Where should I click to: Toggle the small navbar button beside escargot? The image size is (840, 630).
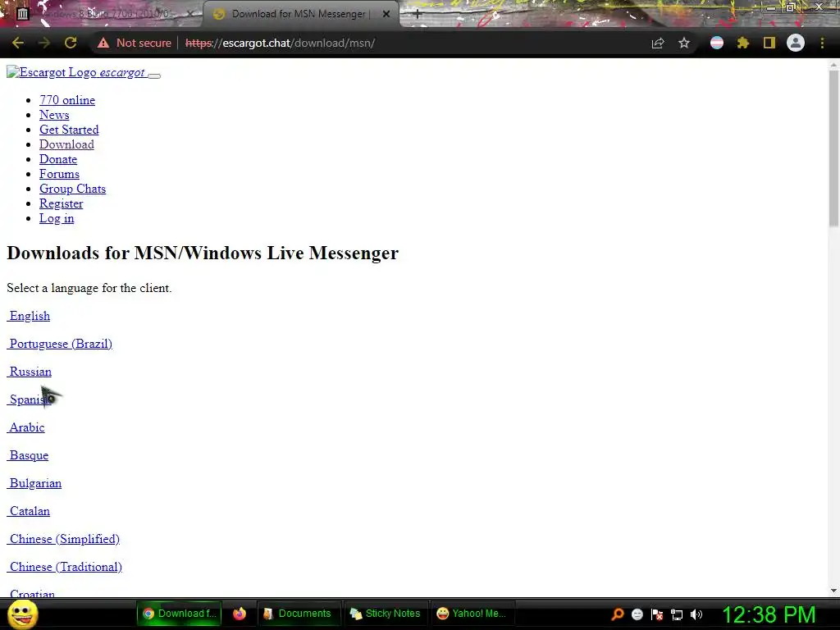click(x=154, y=75)
